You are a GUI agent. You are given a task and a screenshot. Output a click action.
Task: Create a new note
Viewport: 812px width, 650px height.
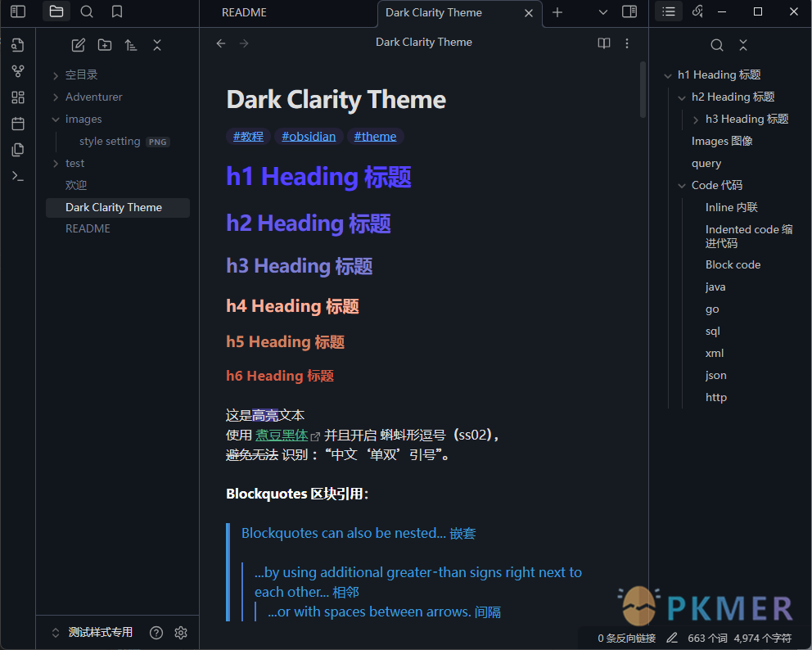(79, 45)
